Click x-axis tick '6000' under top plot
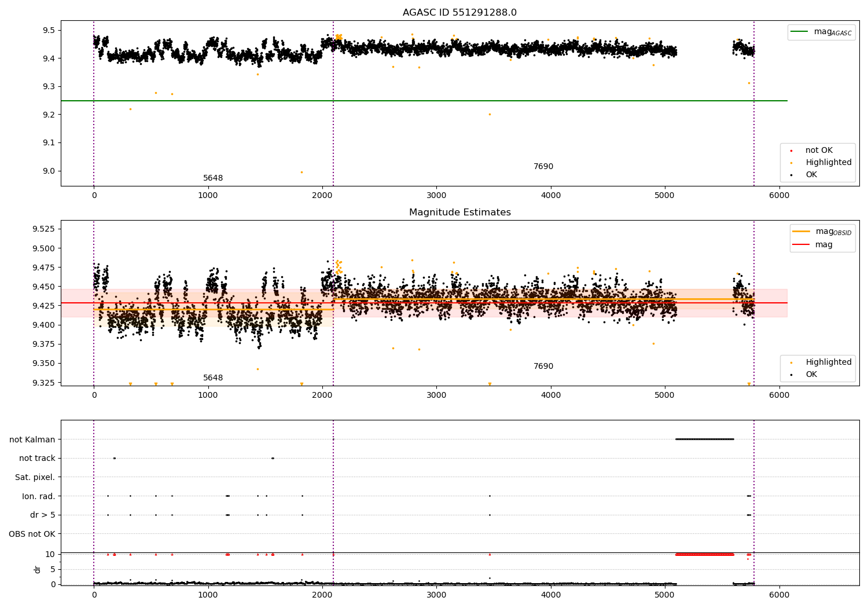 tap(779, 196)
